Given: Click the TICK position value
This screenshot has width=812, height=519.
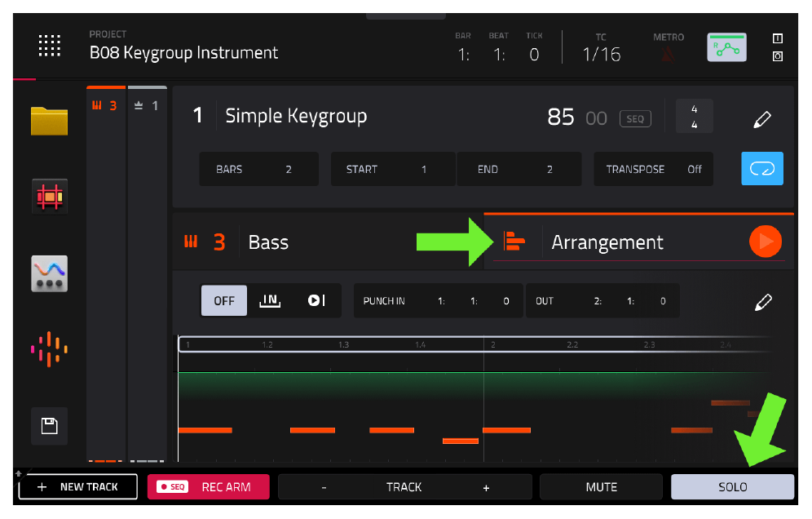Looking at the screenshot, I should tap(534, 54).
